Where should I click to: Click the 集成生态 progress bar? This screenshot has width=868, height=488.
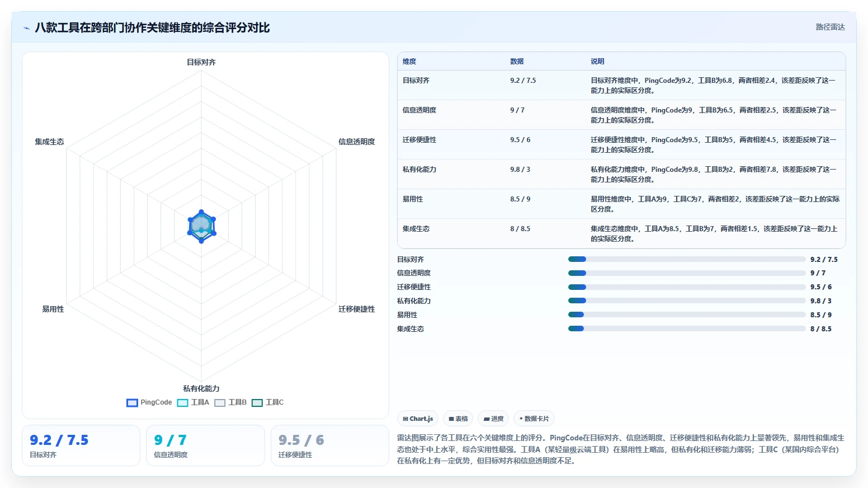pyautogui.click(x=687, y=329)
